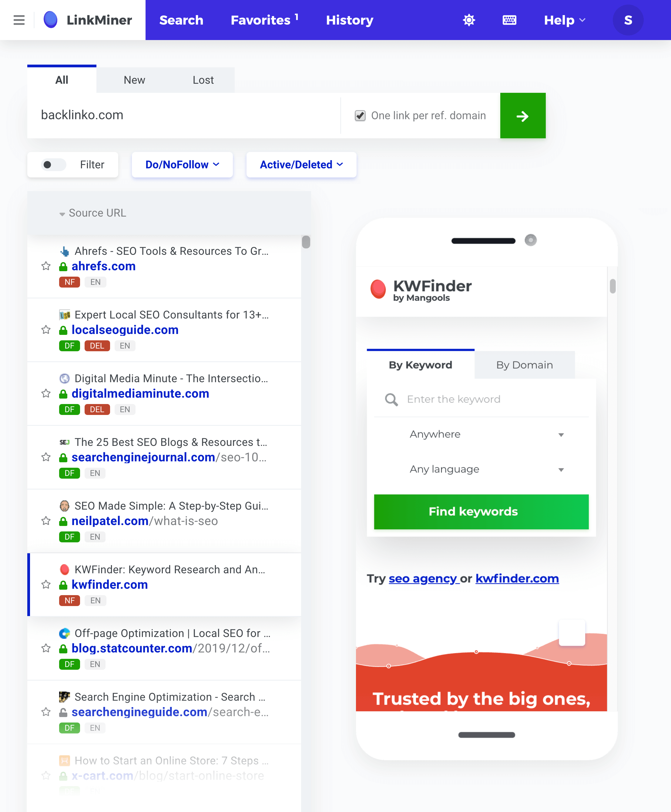Click the DEL badge on localseoguide.com
The width and height of the screenshot is (671, 812).
[96, 346]
